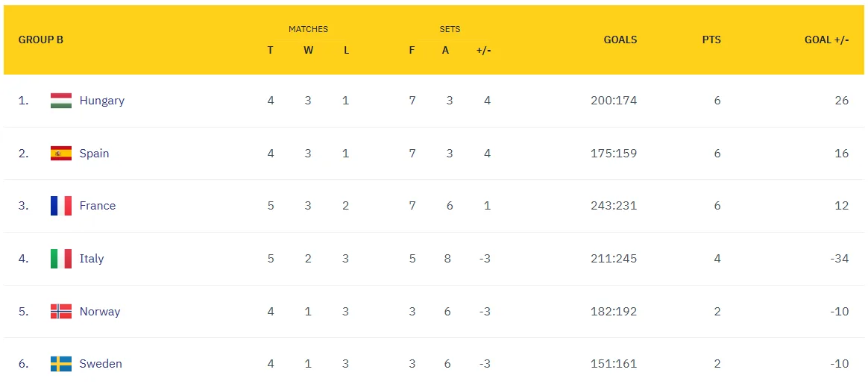Viewport: 868px width, 390px height.
Task: Click the GROUP B header label
Action: tap(41, 40)
